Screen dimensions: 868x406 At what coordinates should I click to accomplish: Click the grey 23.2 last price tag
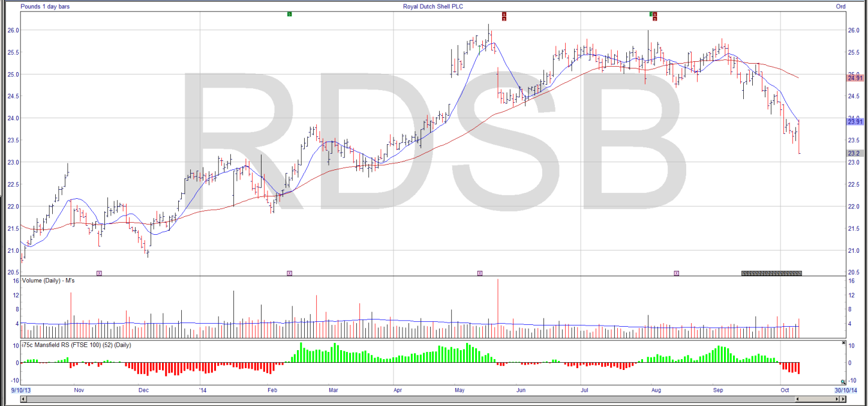[855, 153]
